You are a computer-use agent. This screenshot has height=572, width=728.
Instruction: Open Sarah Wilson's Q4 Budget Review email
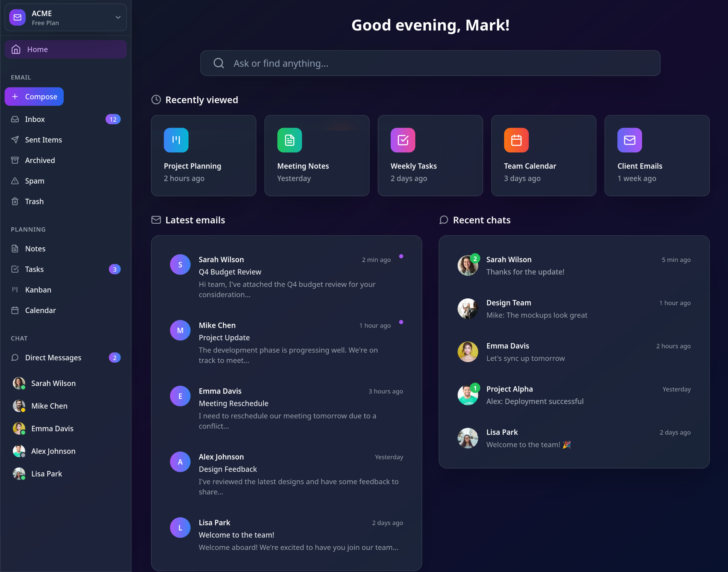tap(286, 276)
